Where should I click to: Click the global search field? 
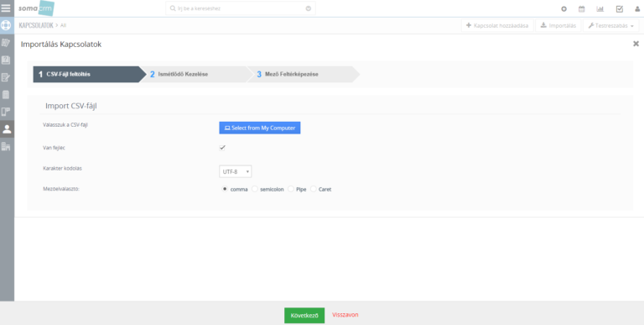click(241, 8)
